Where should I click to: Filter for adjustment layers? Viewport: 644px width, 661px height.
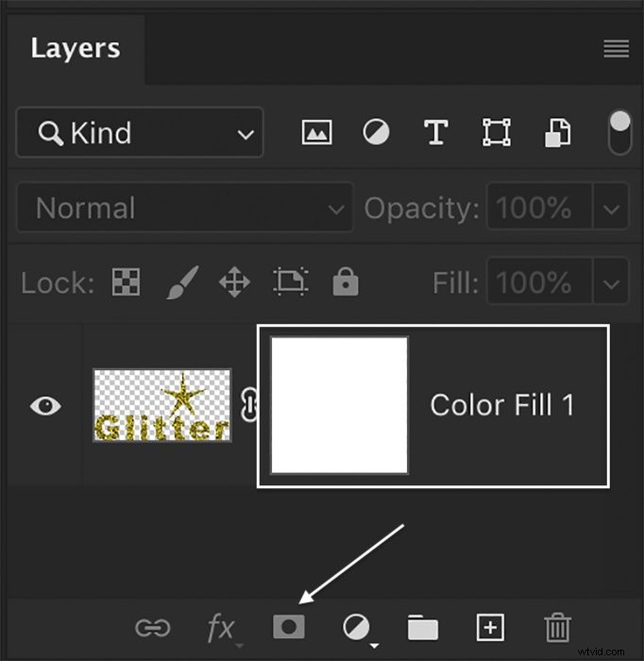coord(376,132)
